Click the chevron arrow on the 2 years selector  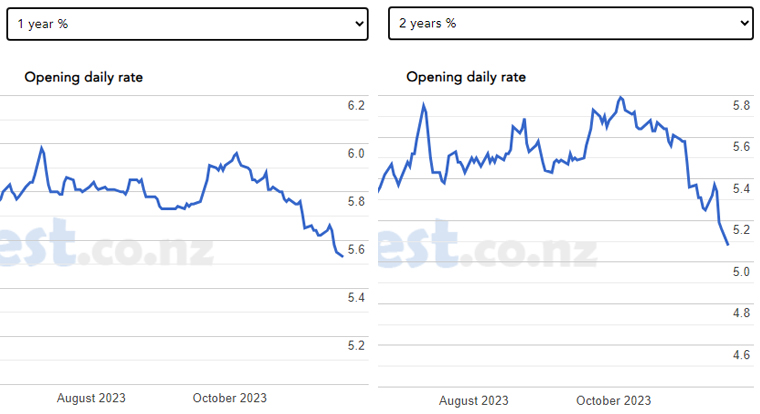pyautogui.click(x=743, y=23)
